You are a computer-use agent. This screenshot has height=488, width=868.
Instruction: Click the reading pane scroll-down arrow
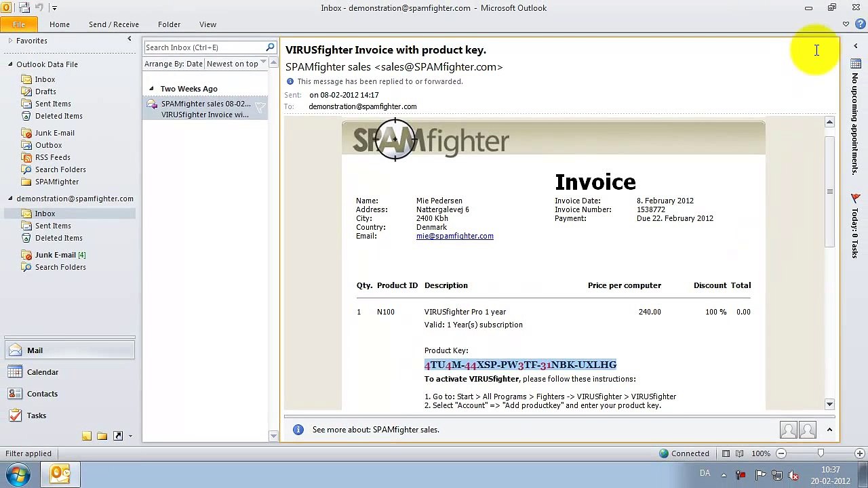(829, 404)
